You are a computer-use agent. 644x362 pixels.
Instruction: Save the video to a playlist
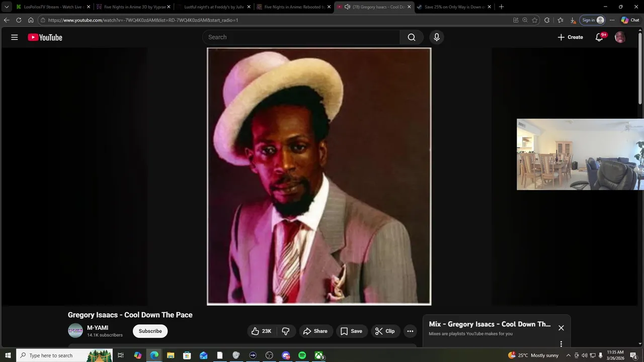pyautogui.click(x=351, y=331)
